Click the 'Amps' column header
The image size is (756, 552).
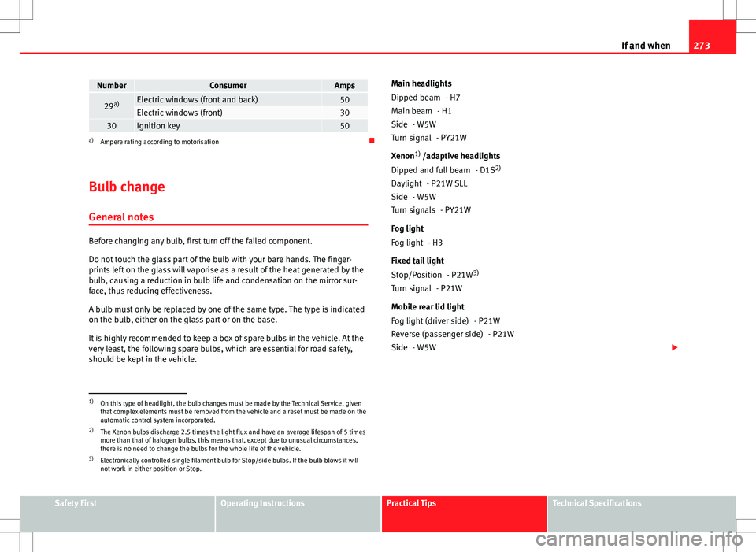click(x=345, y=85)
